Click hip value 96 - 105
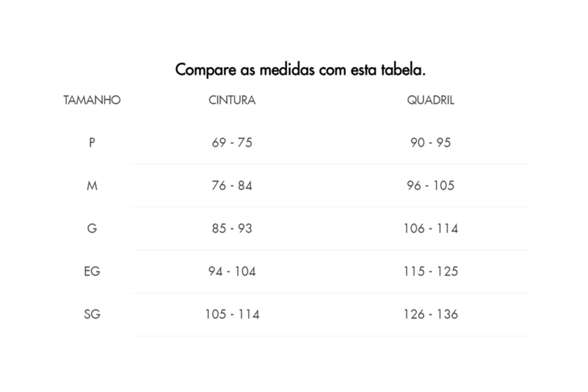The width and height of the screenshot is (588, 392). click(x=431, y=185)
